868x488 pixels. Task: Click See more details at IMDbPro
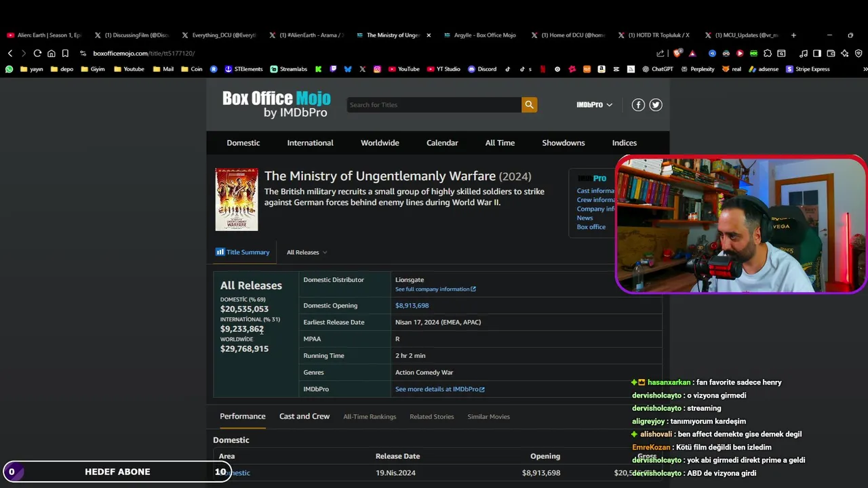click(x=440, y=389)
